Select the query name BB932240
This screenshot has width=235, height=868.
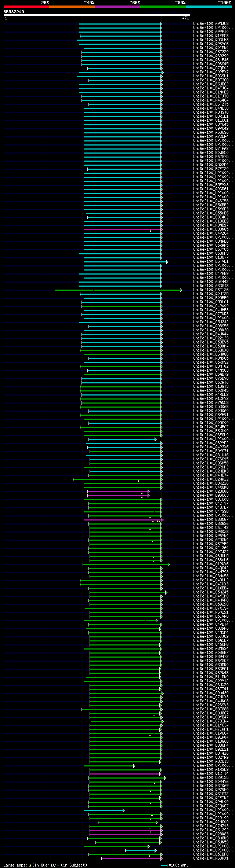[x=14, y=12]
